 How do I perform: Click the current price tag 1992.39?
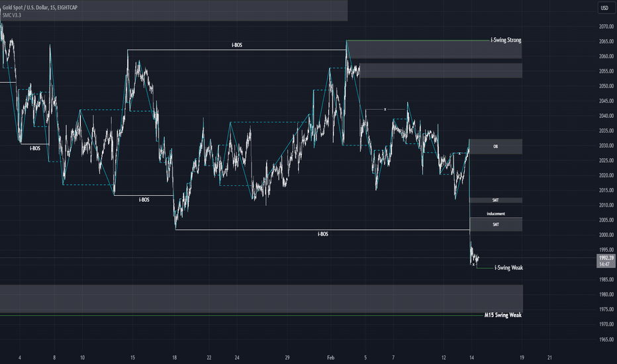pyautogui.click(x=606, y=258)
